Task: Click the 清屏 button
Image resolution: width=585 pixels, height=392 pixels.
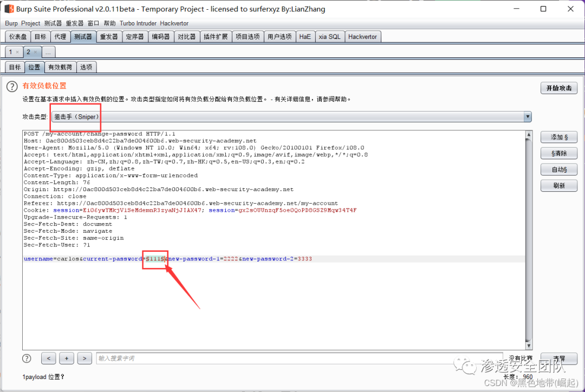Action: [559, 358]
